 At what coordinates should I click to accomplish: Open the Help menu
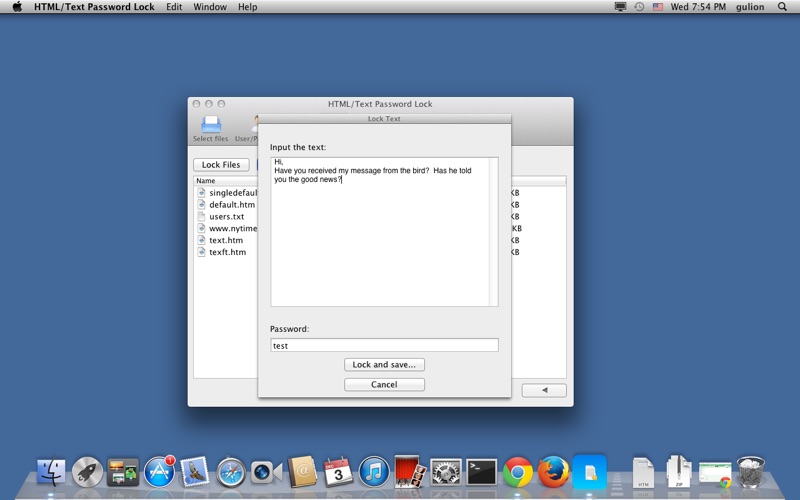coord(247,7)
